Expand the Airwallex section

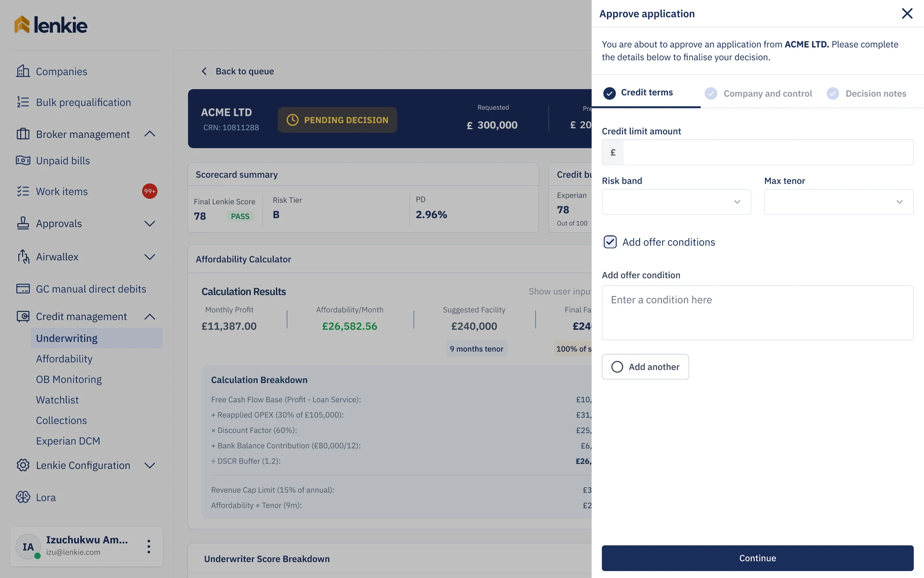coord(150,257)
